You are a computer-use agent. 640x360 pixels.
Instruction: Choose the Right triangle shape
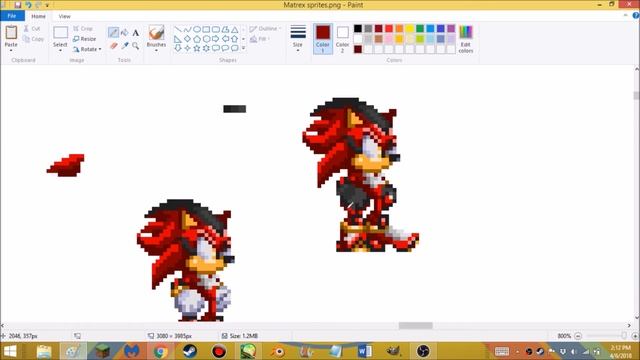[x=178, y=39]
